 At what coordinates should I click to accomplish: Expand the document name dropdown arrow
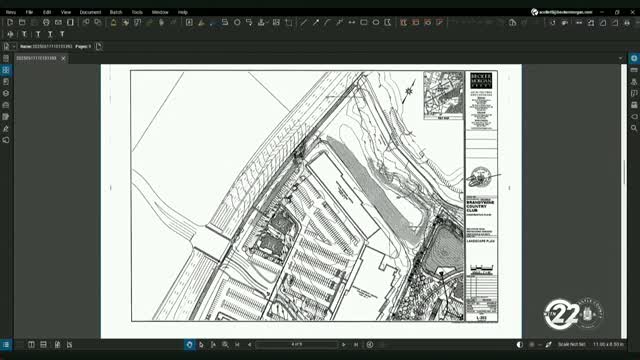pyautogui.click(x=14, y=47)
